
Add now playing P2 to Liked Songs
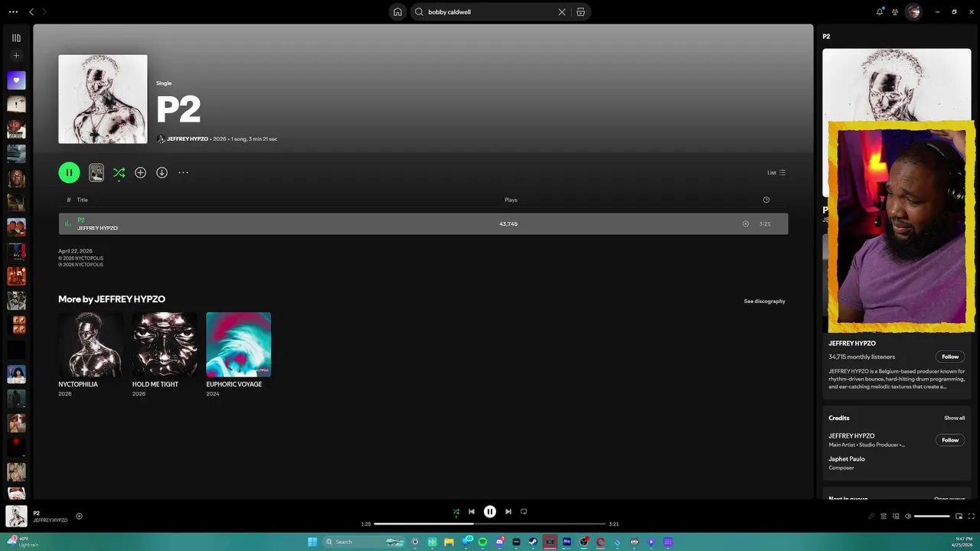point(79,517)
